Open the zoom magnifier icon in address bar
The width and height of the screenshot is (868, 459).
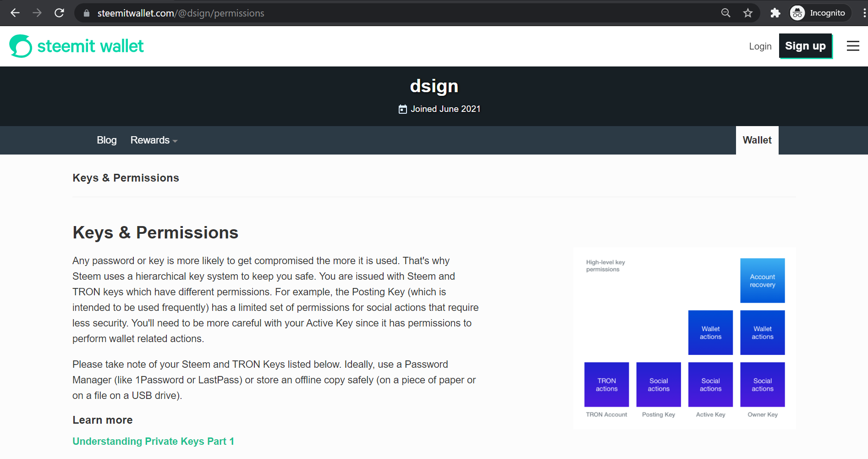(x=725, y=13)
